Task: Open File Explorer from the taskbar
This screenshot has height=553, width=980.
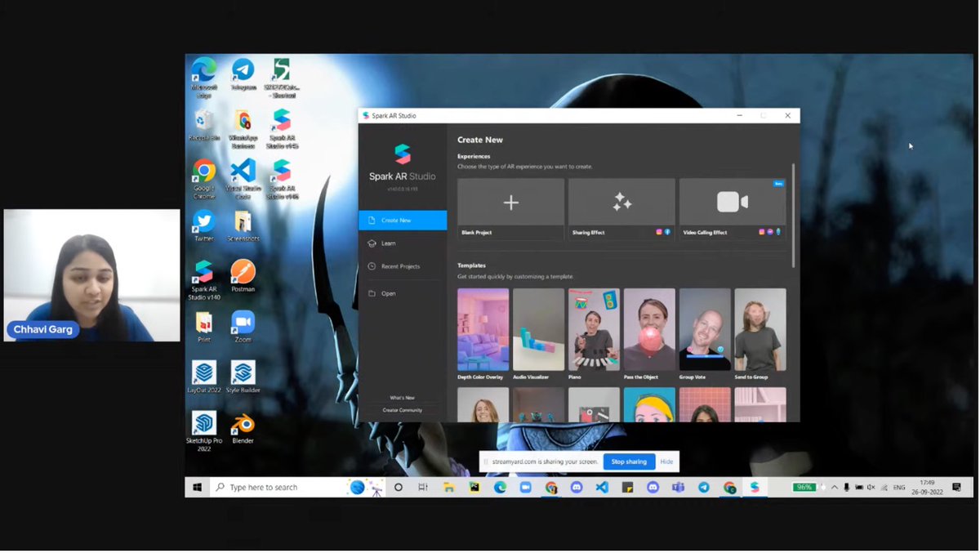Action: click(x=448, y=487)
